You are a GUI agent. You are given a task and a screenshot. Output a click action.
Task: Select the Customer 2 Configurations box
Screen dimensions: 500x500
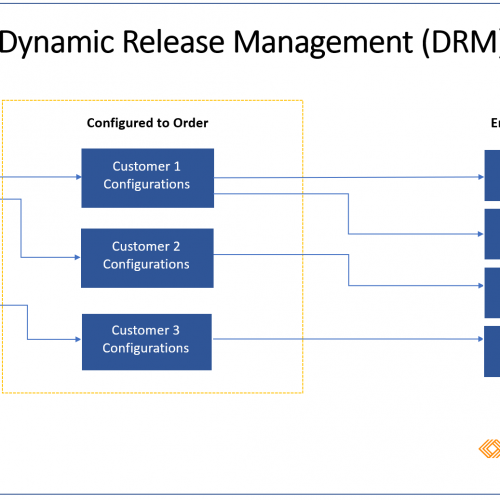tap(147, 258)
